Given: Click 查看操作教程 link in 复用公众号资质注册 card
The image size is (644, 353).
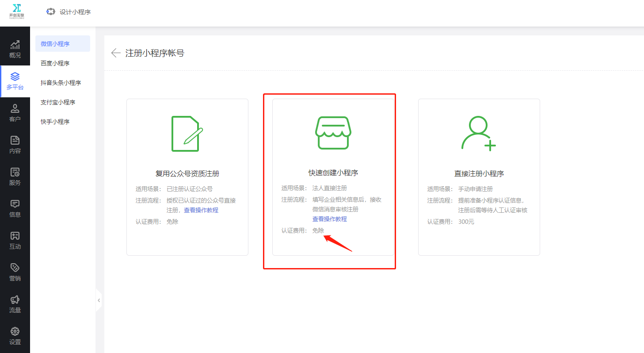Looking at the screenshot, I should pyautogui.click(x=201, y=210).
